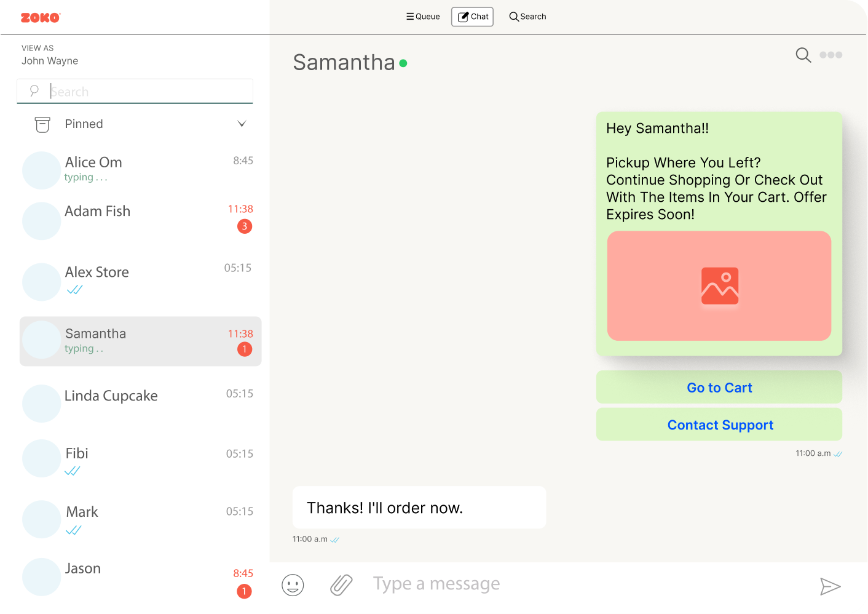Select Linda Cupcake's avatar

41,404
